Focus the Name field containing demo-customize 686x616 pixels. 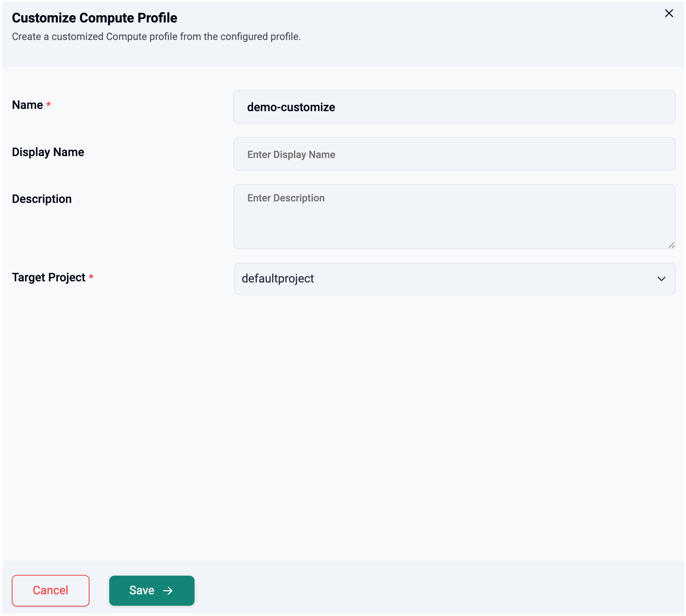(x=454, y=107)
